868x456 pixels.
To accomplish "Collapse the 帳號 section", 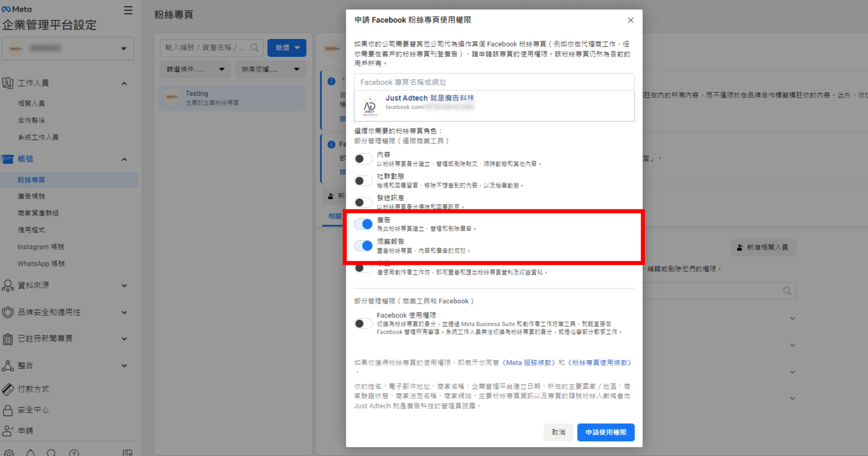I will click(x=124, y=159).
